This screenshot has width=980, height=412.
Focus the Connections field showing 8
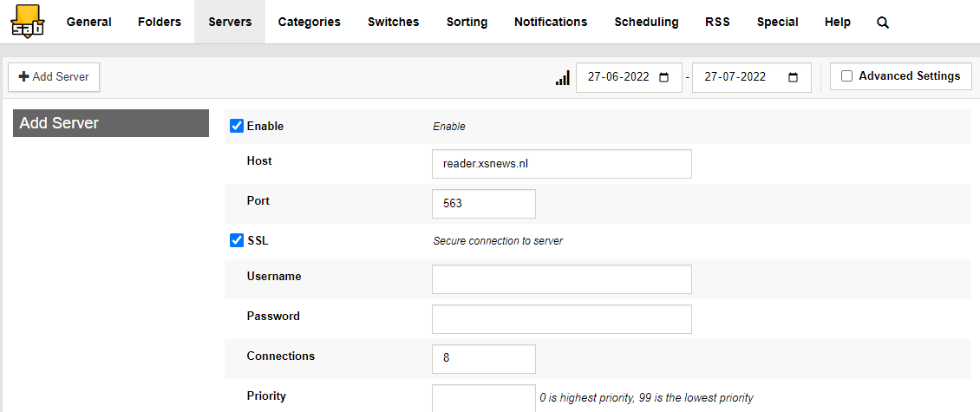(484, 359)
